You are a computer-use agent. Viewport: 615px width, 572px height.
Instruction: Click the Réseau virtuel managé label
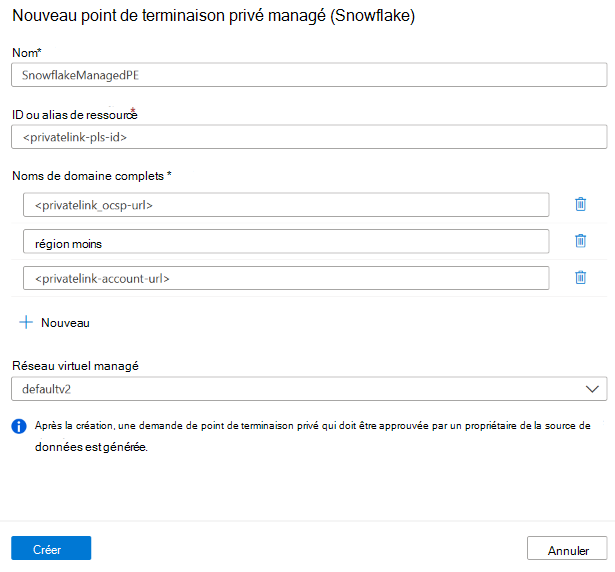click(x=75, y=366)
